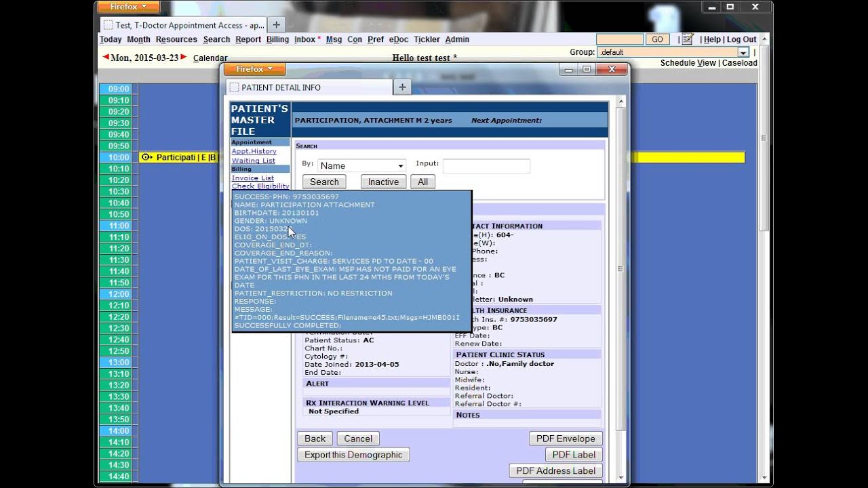Click the 09:00 time slot
This screenshot has height=488, width=868.
(x=118, y=89)
